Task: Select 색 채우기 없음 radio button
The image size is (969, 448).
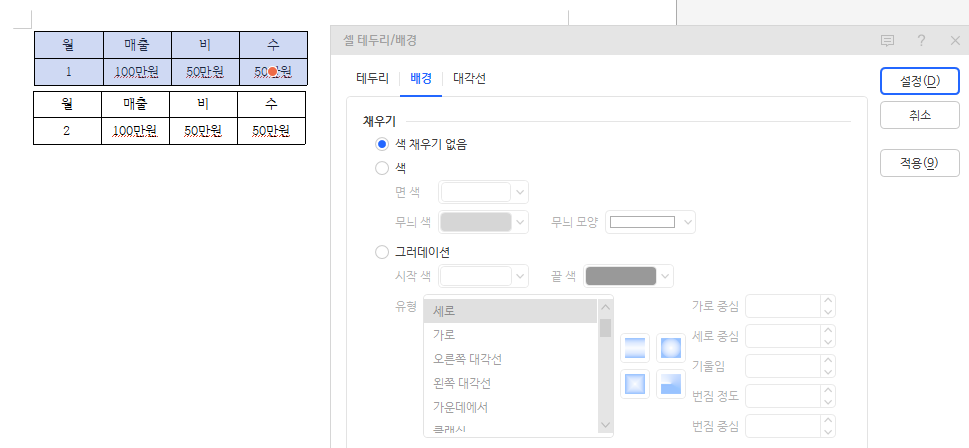Action: point(382,145)
